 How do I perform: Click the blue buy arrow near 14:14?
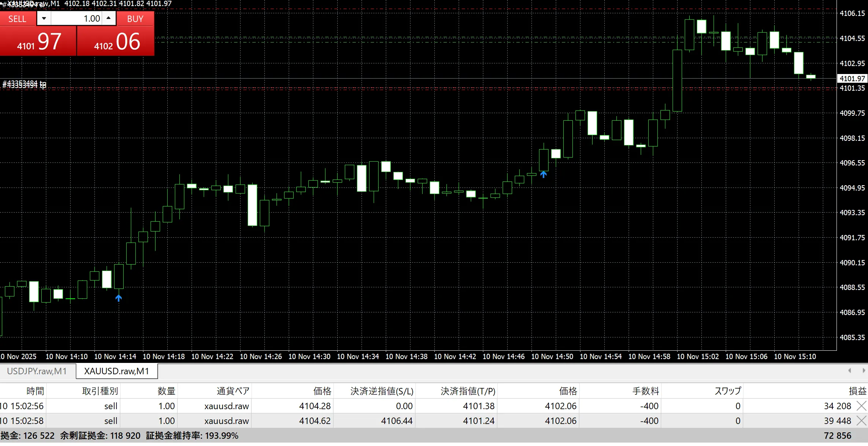coord(119,298)
